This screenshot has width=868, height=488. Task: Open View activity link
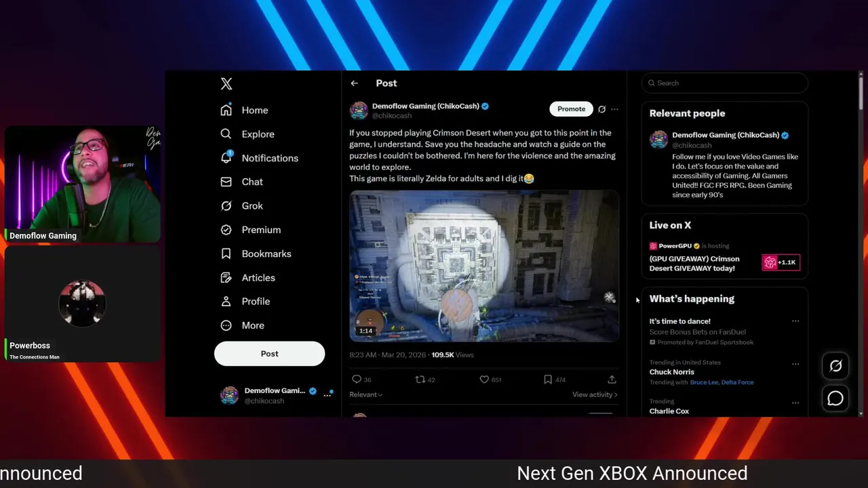pyautogui.click(x=595, y=394)
